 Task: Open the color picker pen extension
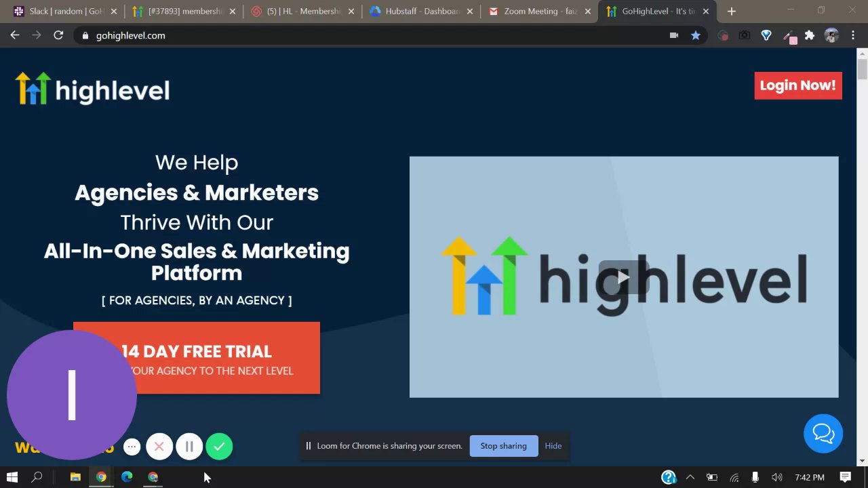(x=789, y=36)
